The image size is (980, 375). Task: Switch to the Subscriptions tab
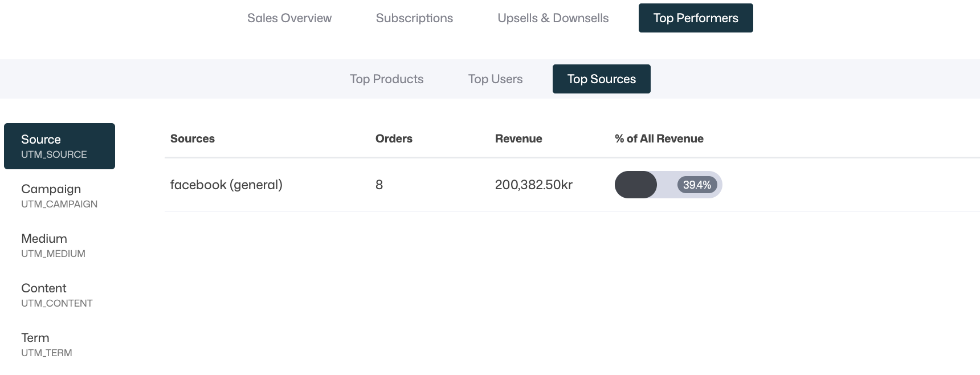[x=414, y=18]
